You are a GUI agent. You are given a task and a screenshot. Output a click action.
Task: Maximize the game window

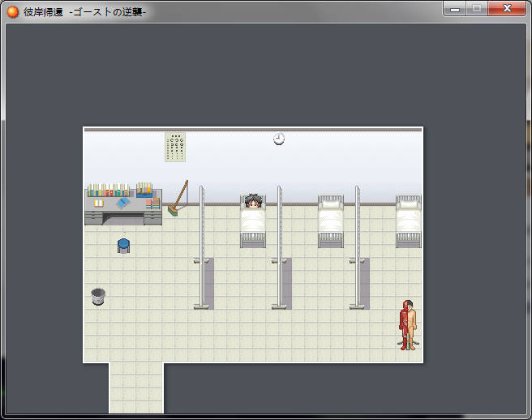477,8
